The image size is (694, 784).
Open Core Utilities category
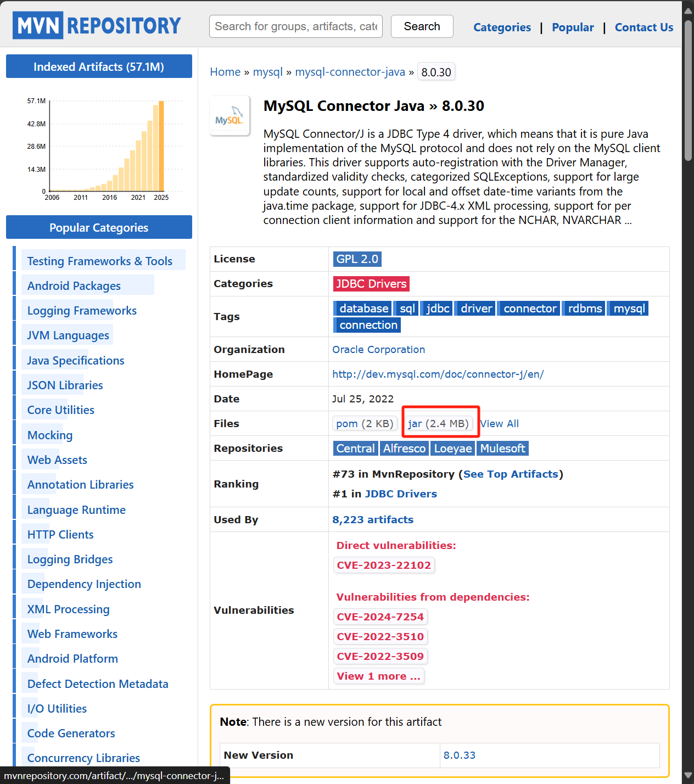[x=60, y=410]
